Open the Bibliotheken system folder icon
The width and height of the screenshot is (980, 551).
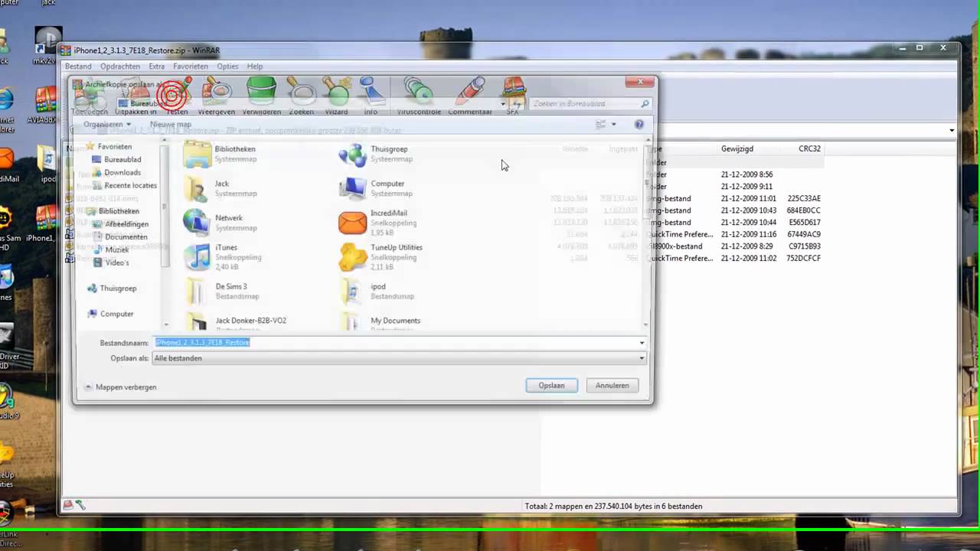197,154
